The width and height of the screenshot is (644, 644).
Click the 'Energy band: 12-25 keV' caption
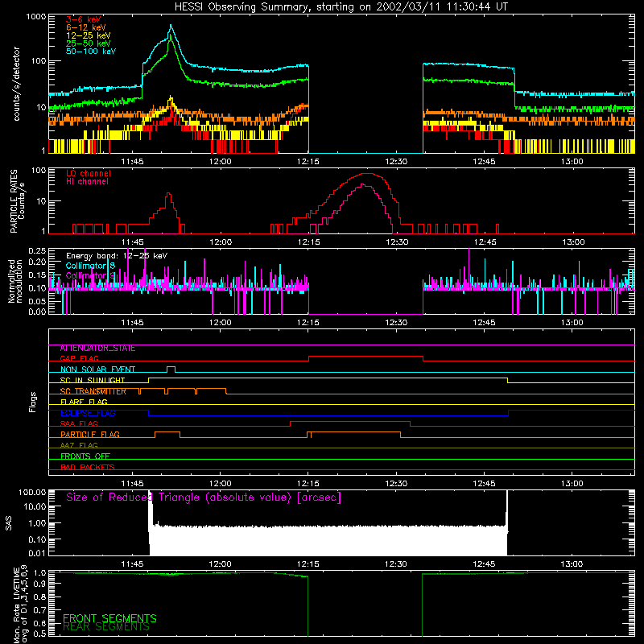tap(117, 256)
